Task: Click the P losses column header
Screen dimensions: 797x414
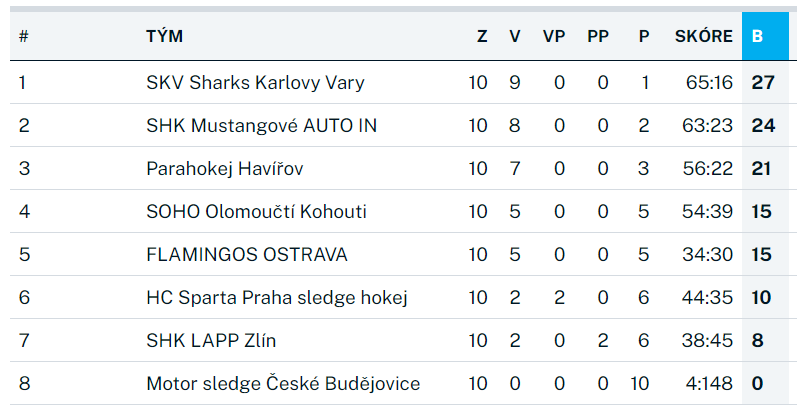Action: [x=644, y=37]
